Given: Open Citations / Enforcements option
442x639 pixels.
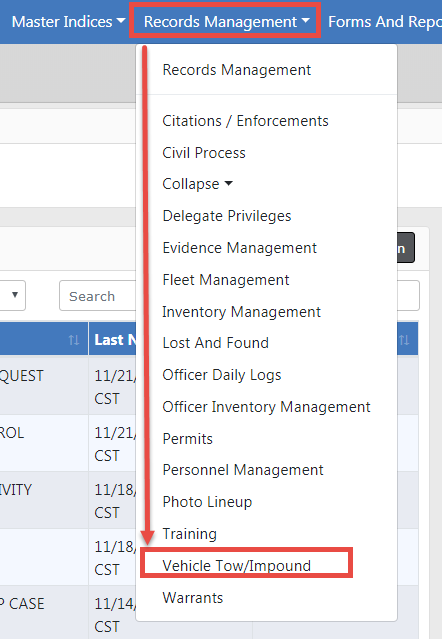Looking at the screenshot, I should 245,121.
